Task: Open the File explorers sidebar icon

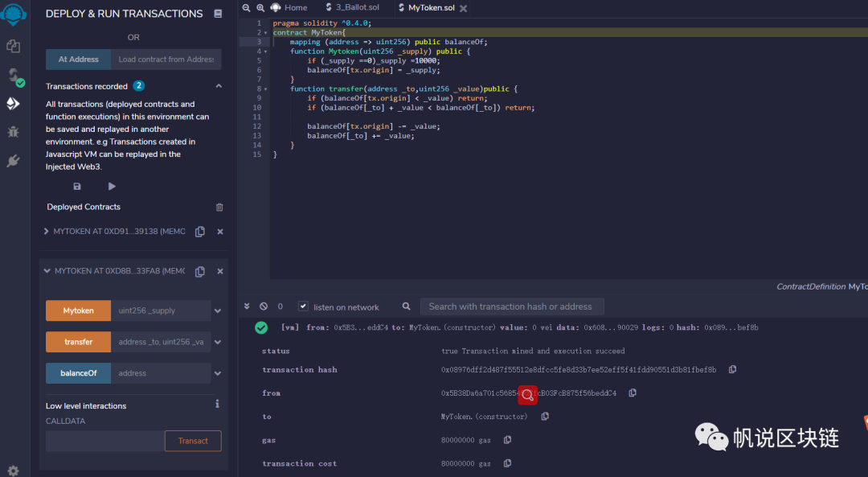Action: [14, 46]
